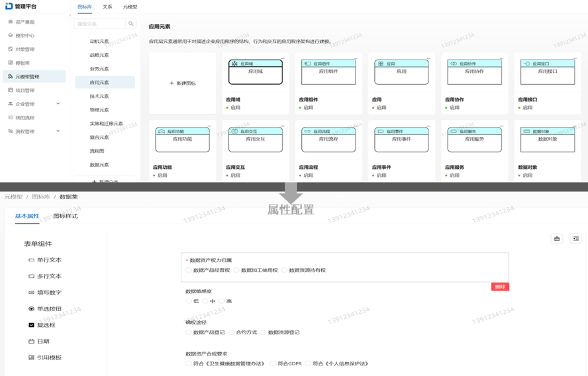The width and height of the screenshot is (588, 376).
Task: Check 符合《个人信息保护法》
Action: [308, 363]
